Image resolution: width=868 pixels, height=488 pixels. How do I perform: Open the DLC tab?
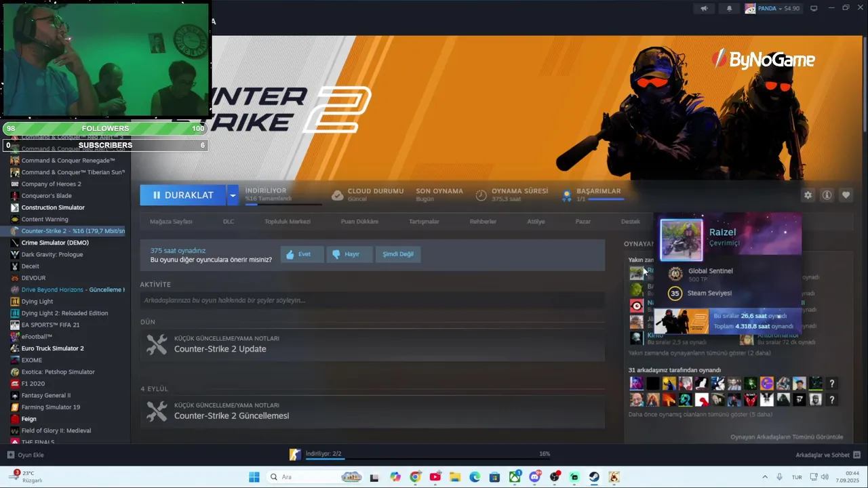pyautogui.click(x=229, y=222)
